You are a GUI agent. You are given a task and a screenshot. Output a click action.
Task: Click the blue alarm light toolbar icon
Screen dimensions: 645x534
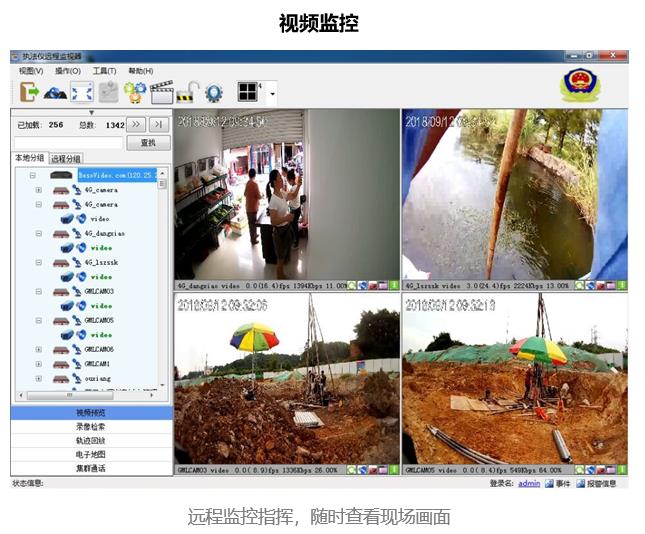213,93
